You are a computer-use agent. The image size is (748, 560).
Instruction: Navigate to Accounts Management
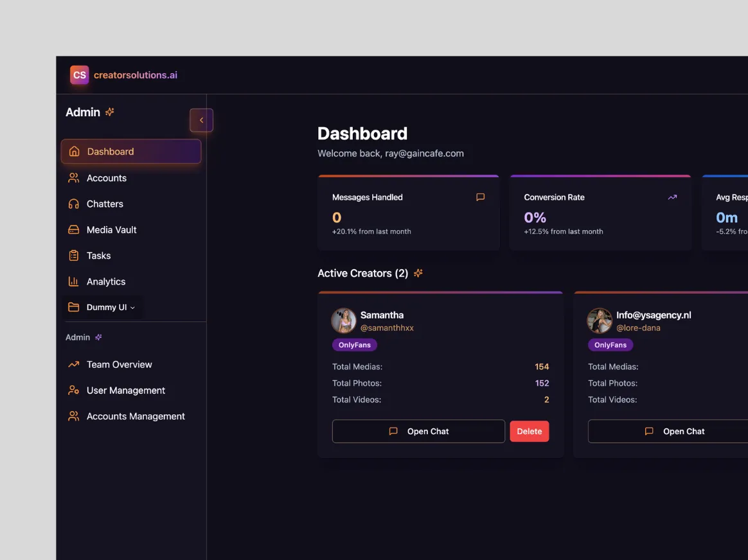tap(135, 416)
